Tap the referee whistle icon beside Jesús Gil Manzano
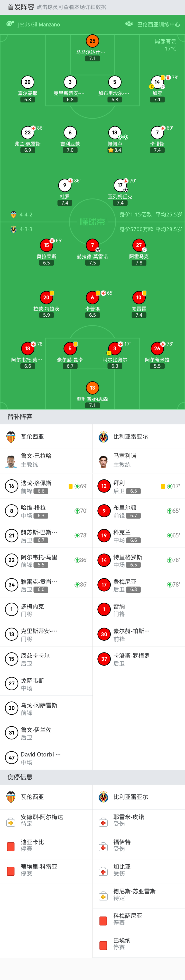 [x=10, y=24]
